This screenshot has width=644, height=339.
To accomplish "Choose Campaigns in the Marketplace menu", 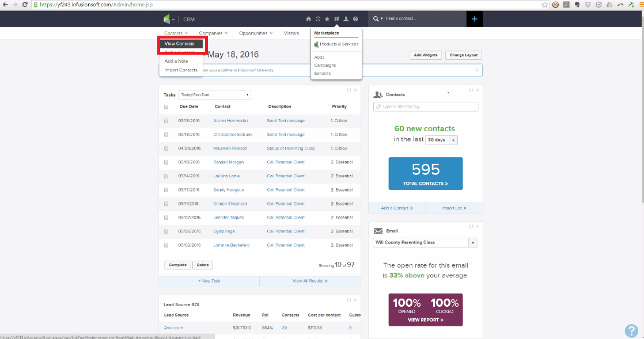I will (325, 65).
